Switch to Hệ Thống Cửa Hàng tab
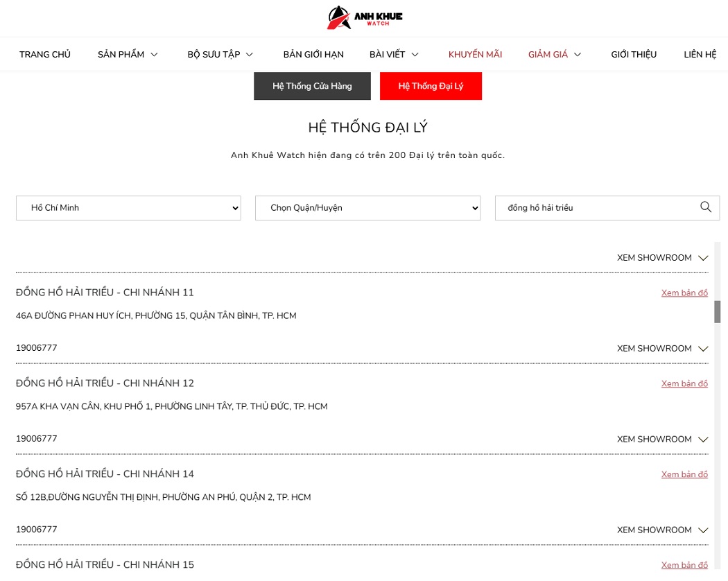728x581 pixels. pos(312,86)
